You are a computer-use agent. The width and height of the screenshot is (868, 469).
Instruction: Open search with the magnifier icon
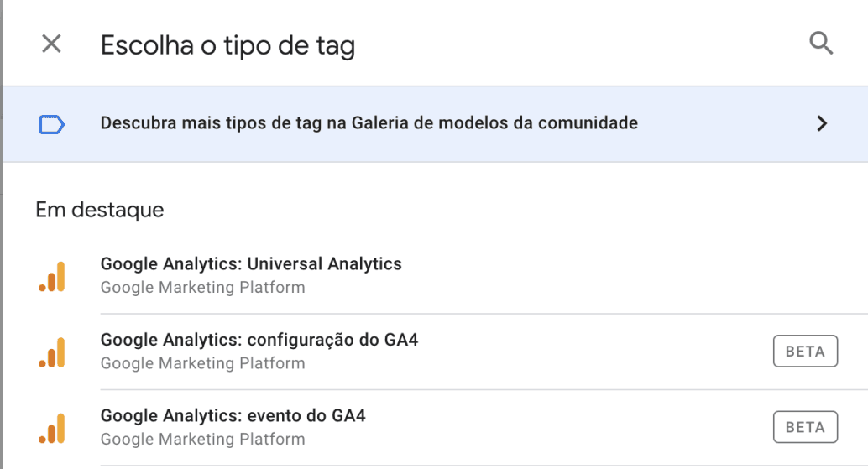coord(821,44)
